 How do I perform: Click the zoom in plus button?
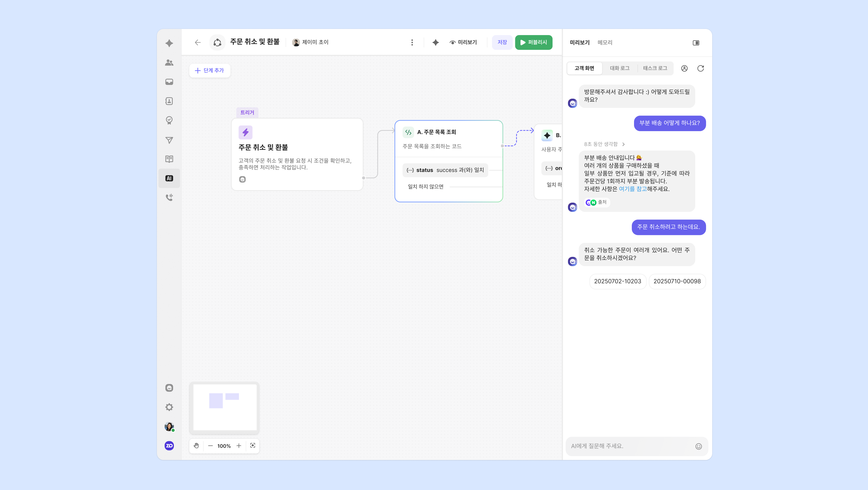click(x=239, y=446)
